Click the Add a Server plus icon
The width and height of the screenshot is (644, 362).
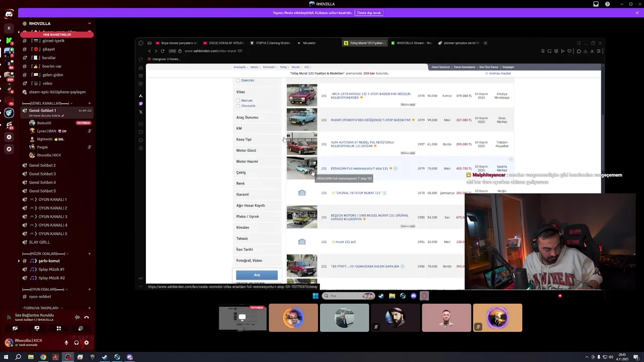coord(9,137)
